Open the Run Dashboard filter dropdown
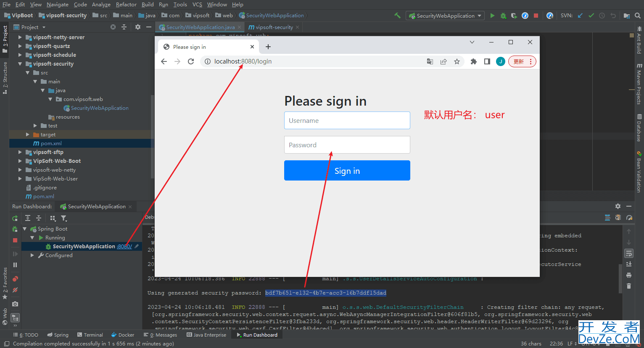Viewport: 644px width, 348px height. 64,218
